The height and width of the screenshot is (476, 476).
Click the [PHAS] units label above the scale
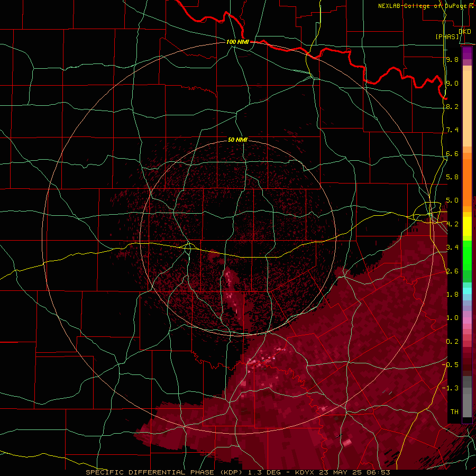pyautogui.click(x=447, y=36)
